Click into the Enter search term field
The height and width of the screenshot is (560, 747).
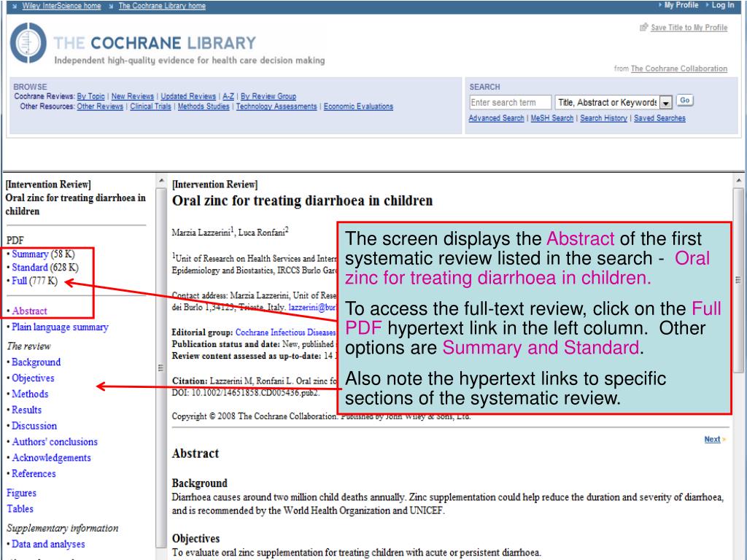(x=510, y=102)
